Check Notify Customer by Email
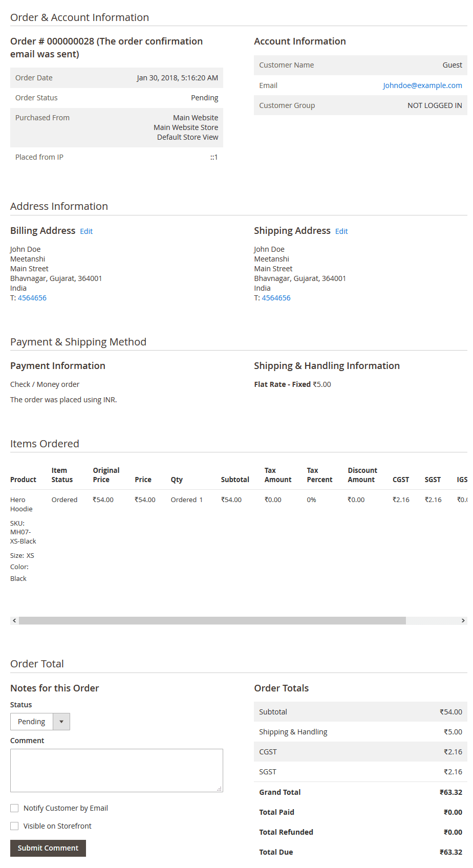Image resolution: width=473 pixels, height=868 pixels. coord(14,808)
